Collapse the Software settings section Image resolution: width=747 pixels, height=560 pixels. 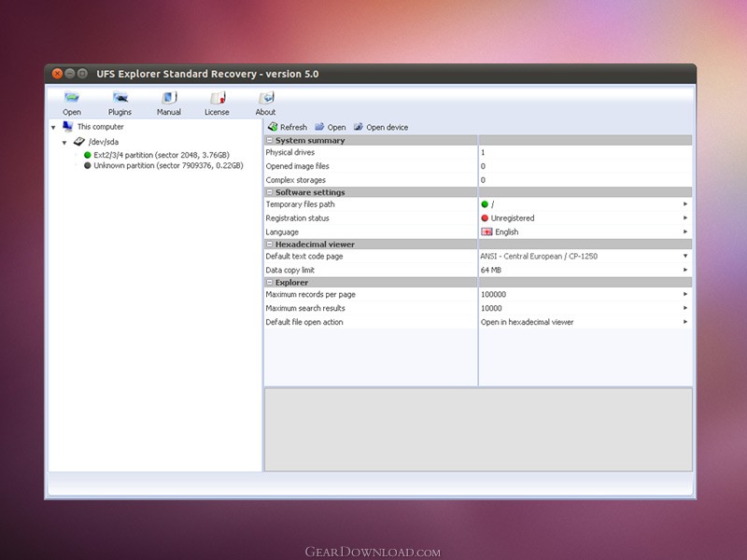tap(270, 192)
